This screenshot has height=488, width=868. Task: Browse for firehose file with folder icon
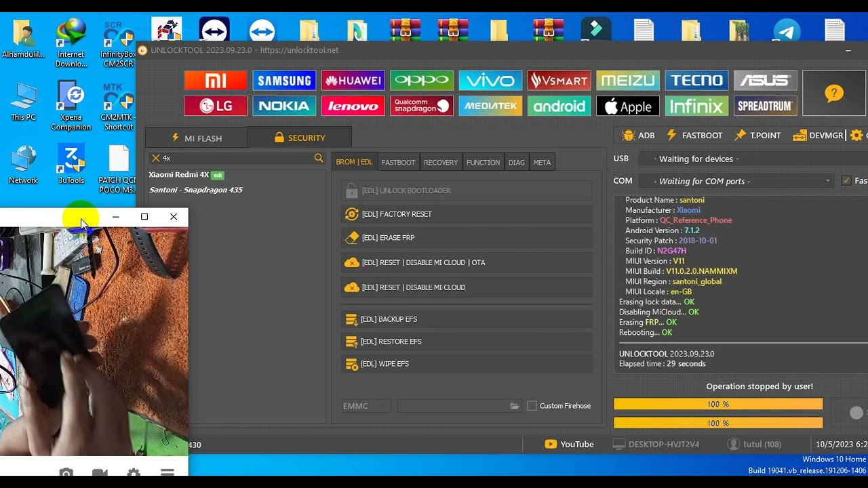click(x=515, y=406)
